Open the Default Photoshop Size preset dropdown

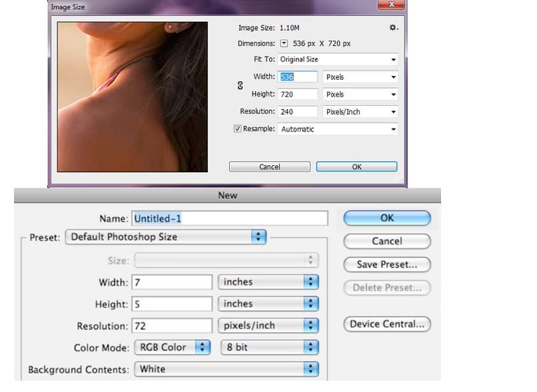coord(166,237)
